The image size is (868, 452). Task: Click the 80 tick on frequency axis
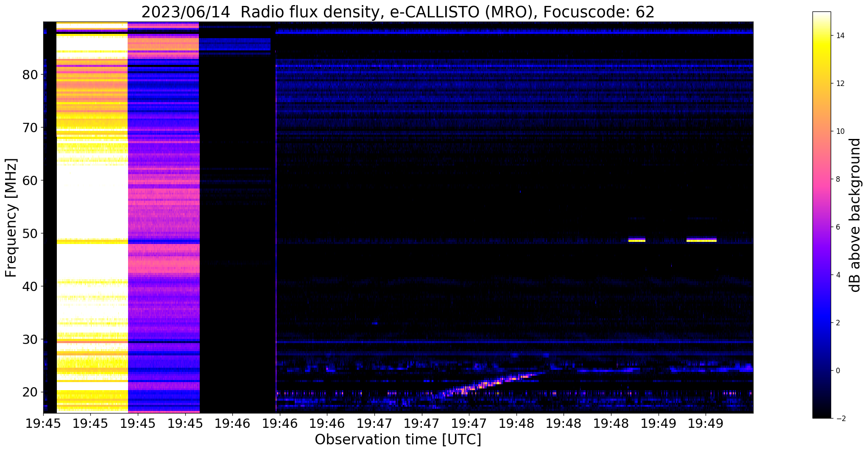(x=30, y=75)
